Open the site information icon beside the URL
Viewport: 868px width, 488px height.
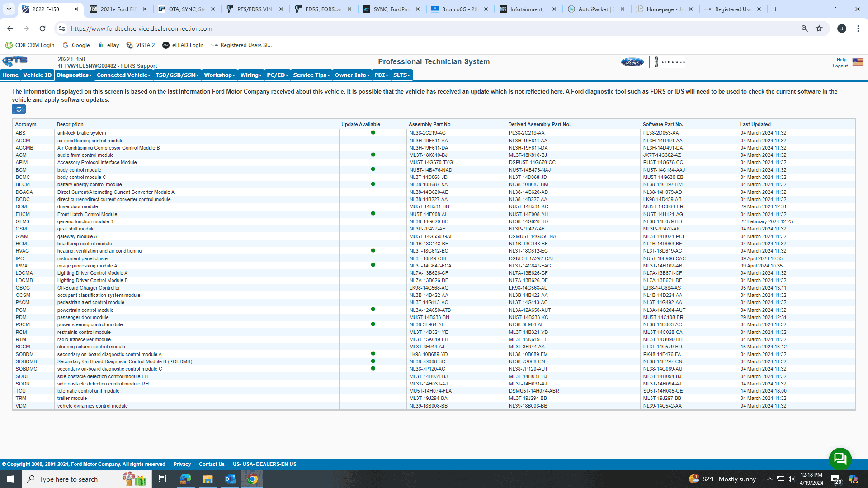click(x=62, y=28)
